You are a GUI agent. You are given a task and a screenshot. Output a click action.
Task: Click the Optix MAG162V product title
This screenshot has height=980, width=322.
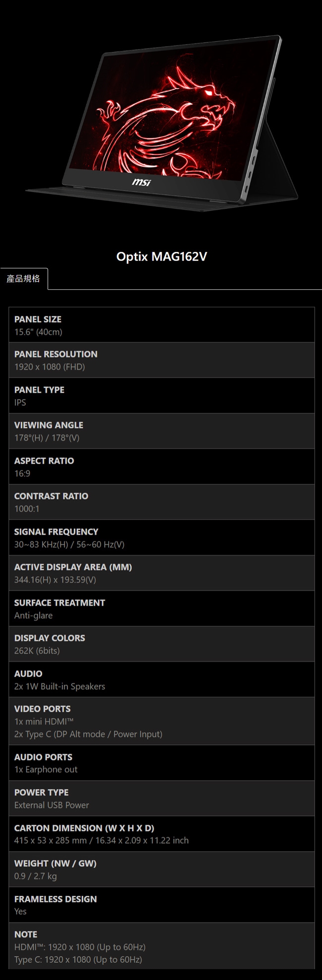click(161, 257)
